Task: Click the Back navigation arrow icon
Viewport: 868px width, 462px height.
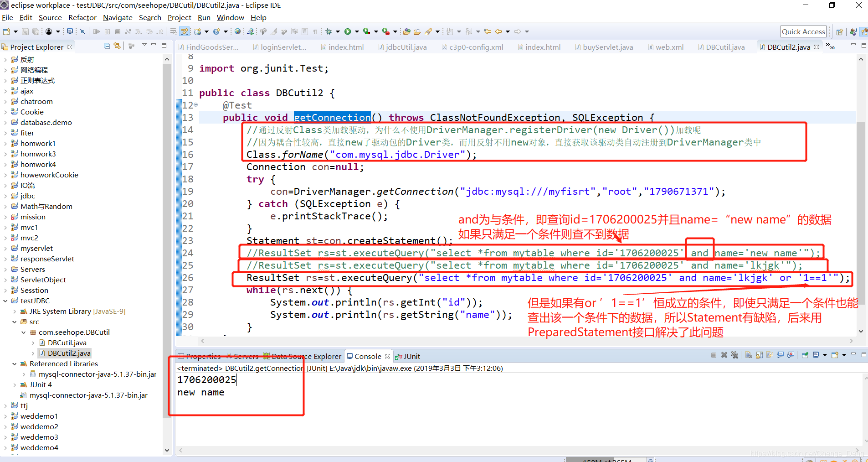Action: point(498,31)
